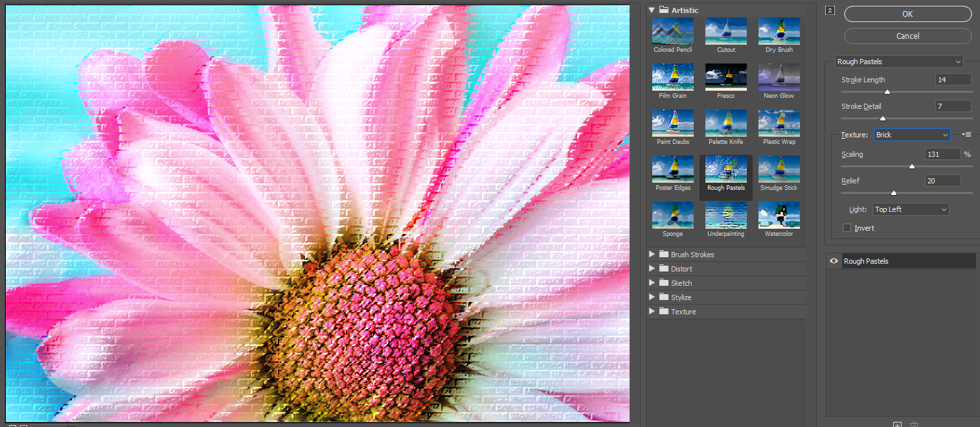
Task: Collapse the Artistic filter folder
Action: tap(652, 10)
